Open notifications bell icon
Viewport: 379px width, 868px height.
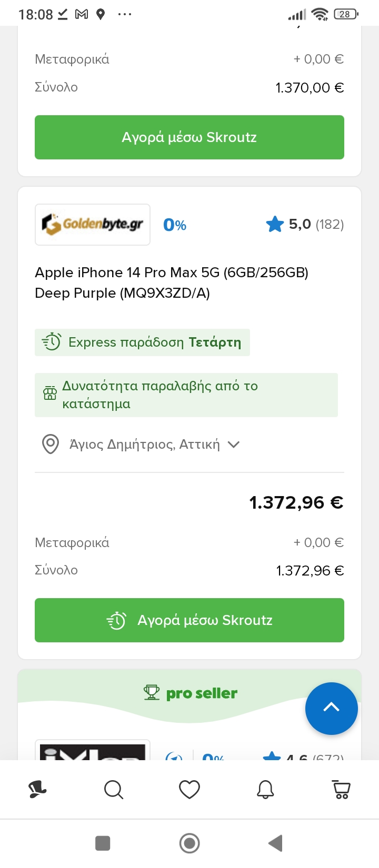(265, 789)
